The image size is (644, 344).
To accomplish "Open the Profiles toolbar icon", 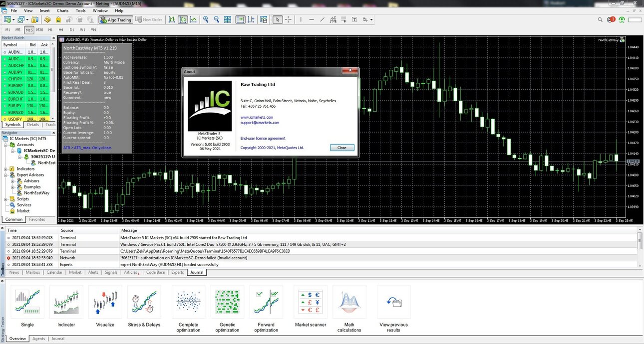I will click(x=20, y=19).
